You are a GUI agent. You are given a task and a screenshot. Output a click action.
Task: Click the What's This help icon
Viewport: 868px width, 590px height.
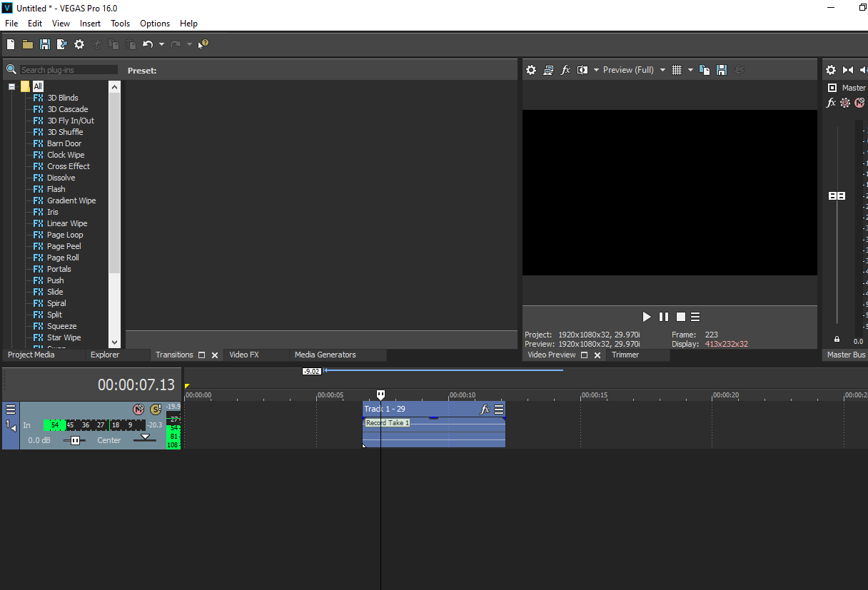coord(203,44)
